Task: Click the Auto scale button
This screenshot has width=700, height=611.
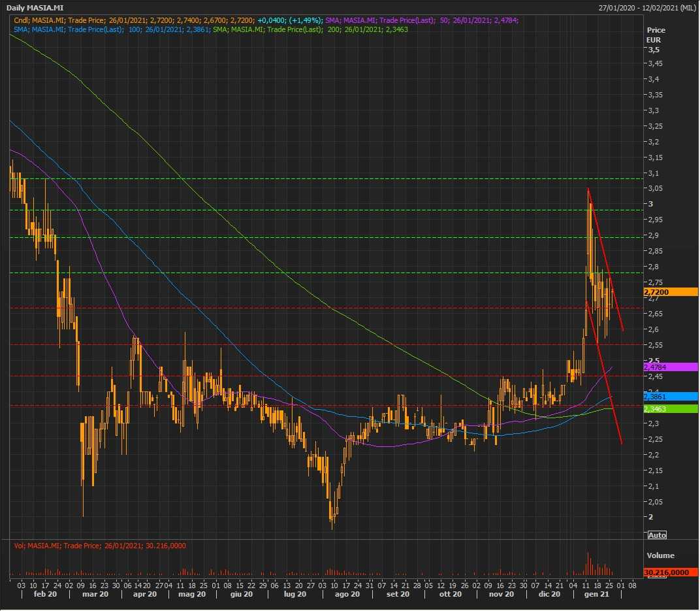Action: pos(657,535)
